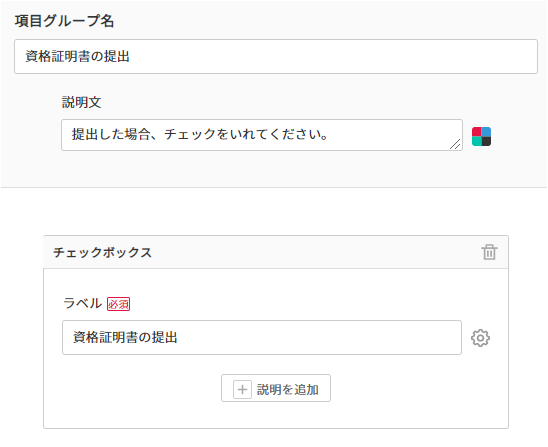Click the red 必須 badge

click(118, 304)
